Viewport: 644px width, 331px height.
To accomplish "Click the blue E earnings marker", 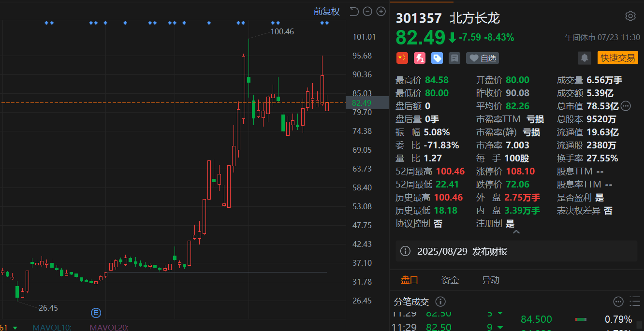I will pyautogui.click(x=96, y=313).
